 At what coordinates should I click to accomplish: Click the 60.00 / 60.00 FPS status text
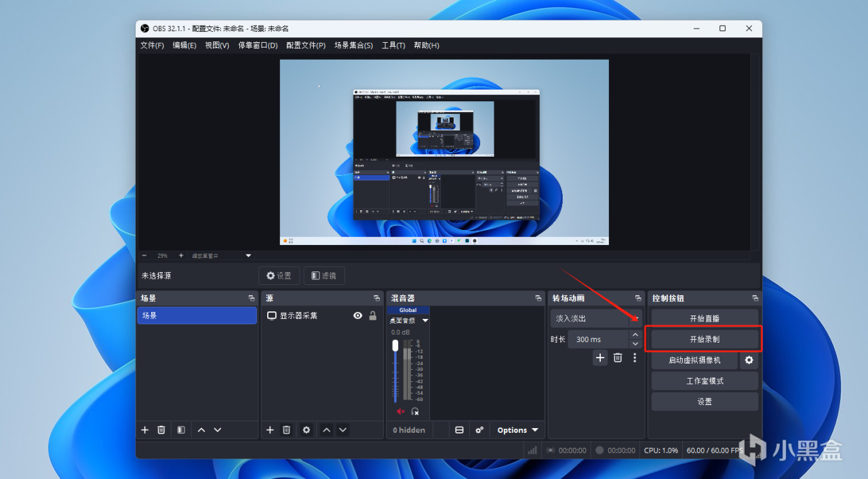[x=715, y=450]
